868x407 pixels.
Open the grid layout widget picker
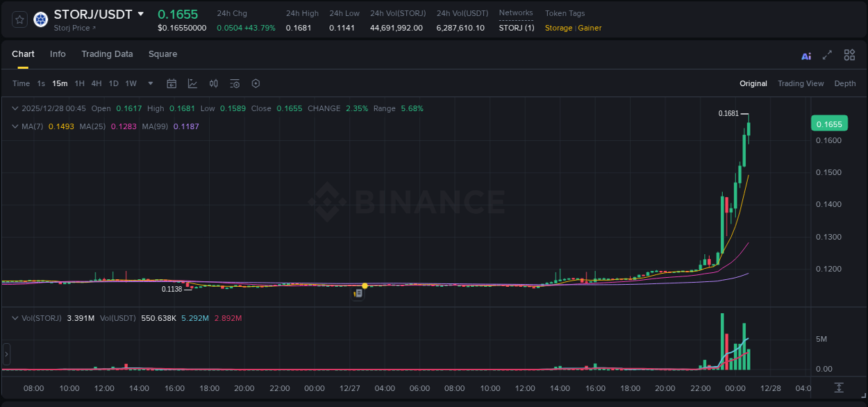pyautogui.click(x=849, y=55)
